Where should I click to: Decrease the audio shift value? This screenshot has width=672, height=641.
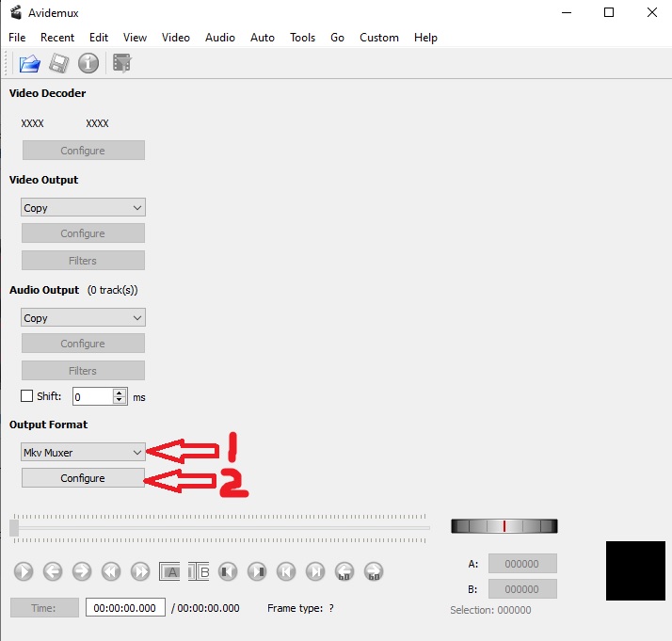[120, 400]
